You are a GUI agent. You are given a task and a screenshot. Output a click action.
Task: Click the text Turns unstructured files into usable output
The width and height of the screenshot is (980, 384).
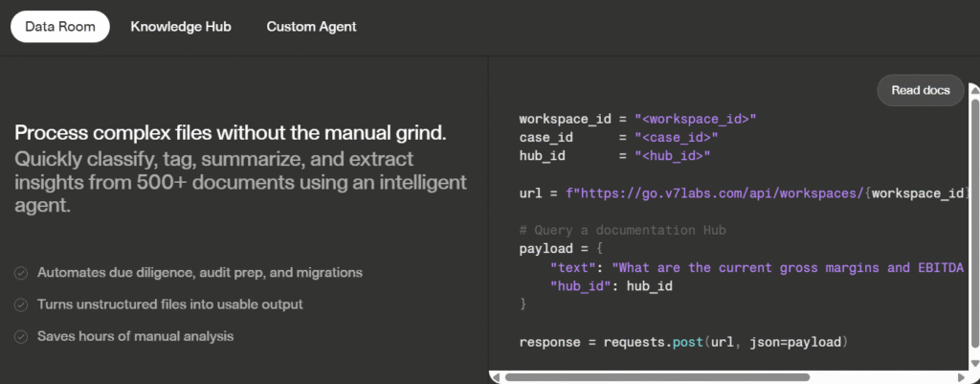pyautogui.click(x=170, y=305)
